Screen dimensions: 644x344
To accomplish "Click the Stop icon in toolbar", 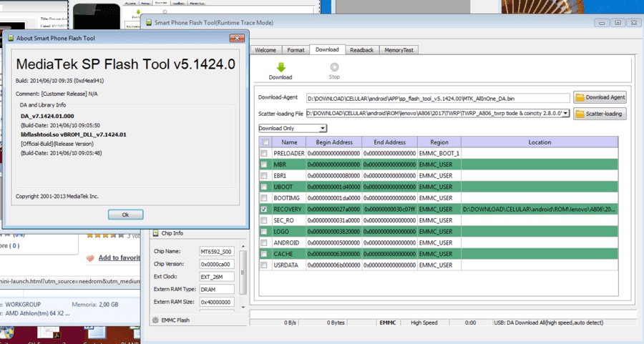I will pos(334,67).
